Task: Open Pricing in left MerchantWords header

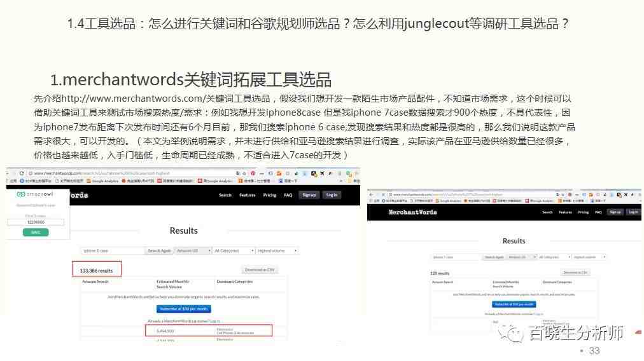Action: 269,195
